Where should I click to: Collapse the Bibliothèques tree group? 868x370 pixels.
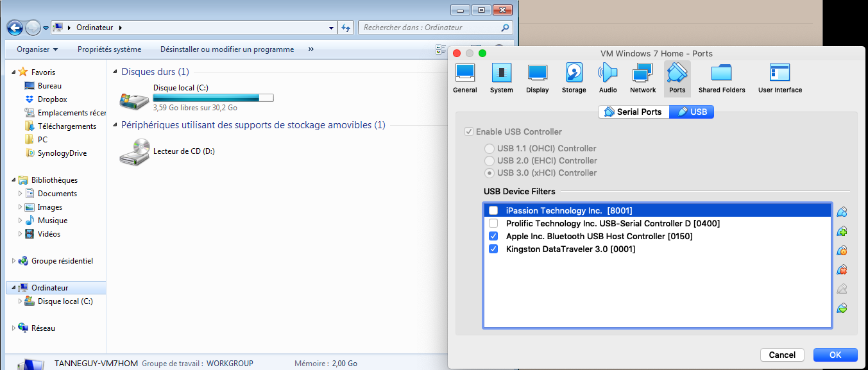pyautogui.click(x=13, y=180)
